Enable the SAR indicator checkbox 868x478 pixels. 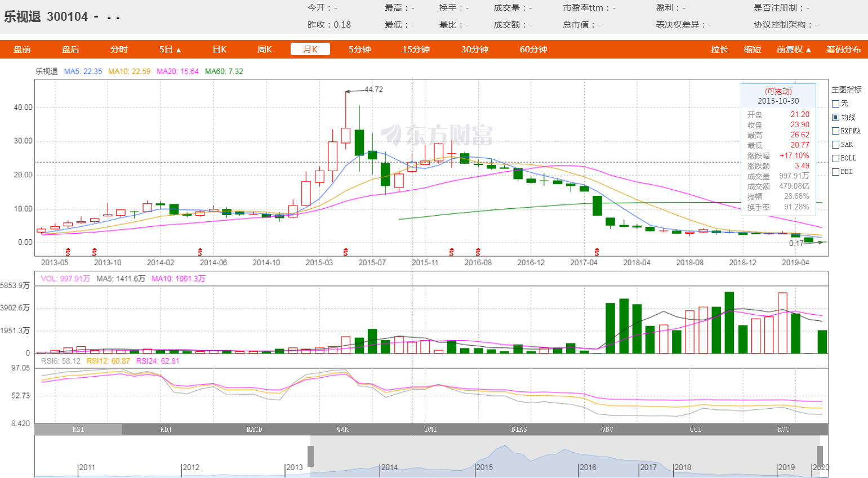(x=836, y=145)
